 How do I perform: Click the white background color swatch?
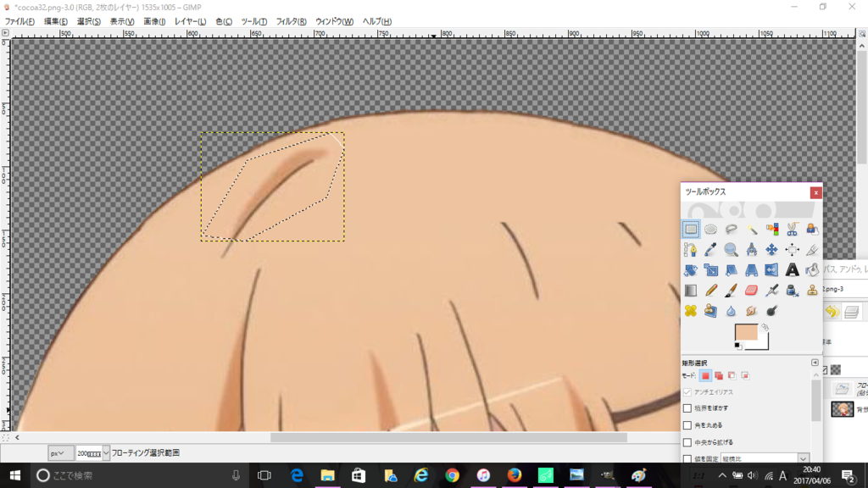point(763,344)
